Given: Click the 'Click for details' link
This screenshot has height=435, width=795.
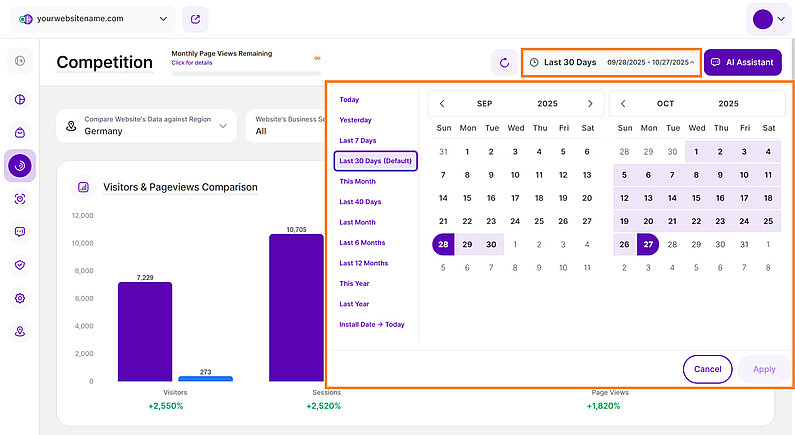Looking at the screenshot, I should 192,63.
